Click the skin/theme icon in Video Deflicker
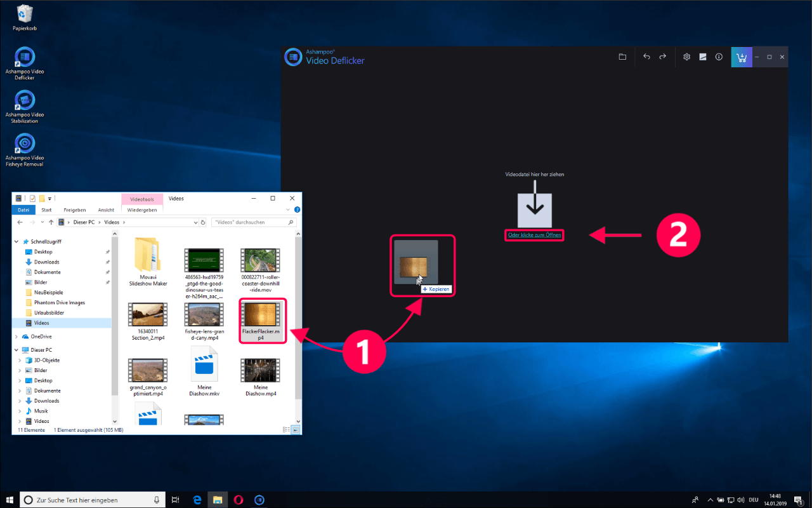Image resolution: width=812 pixels, height=508 pixels. coord(703,57)
